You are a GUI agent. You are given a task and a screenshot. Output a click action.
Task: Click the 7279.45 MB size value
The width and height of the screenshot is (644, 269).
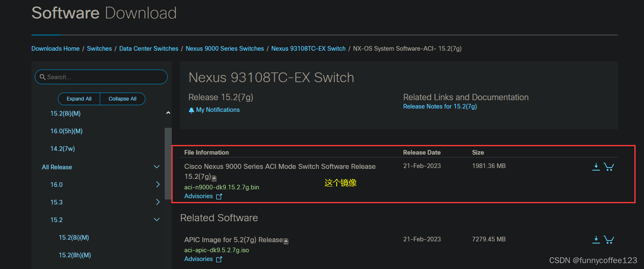(x=489, y=239)
